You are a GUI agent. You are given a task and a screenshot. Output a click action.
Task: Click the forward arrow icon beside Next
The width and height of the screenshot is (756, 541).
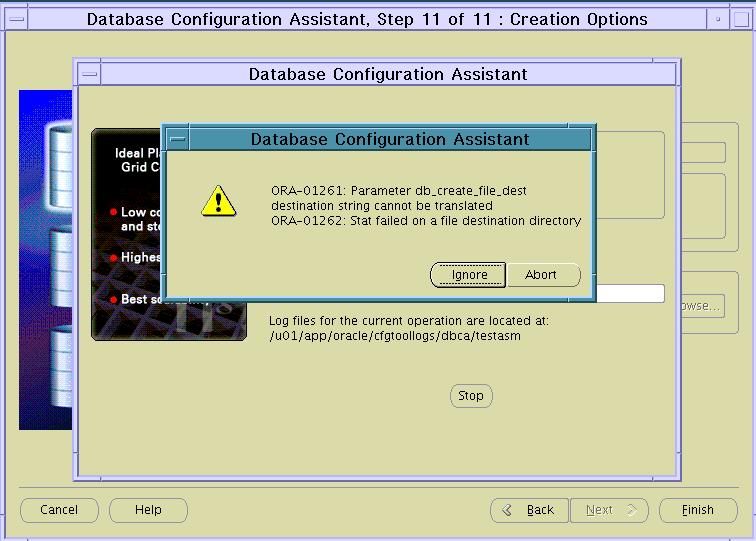[632, 510]
